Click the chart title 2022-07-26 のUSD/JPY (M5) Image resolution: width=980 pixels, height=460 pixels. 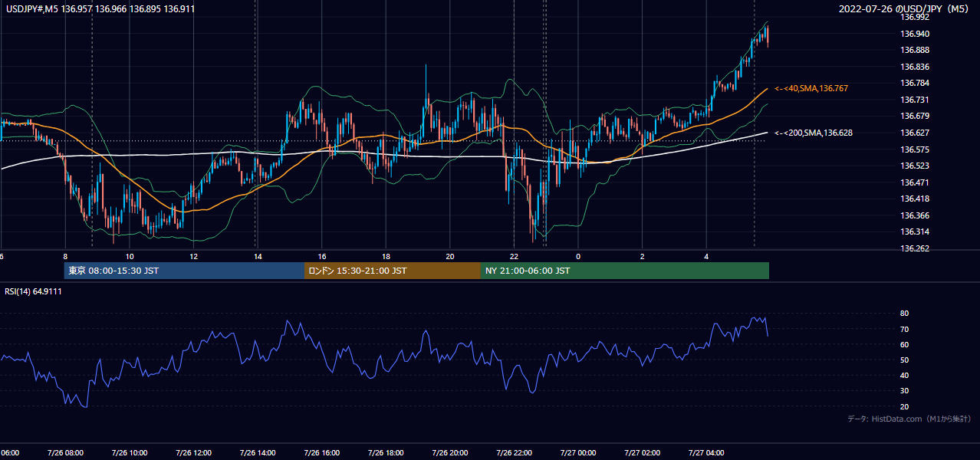point(906,9)
